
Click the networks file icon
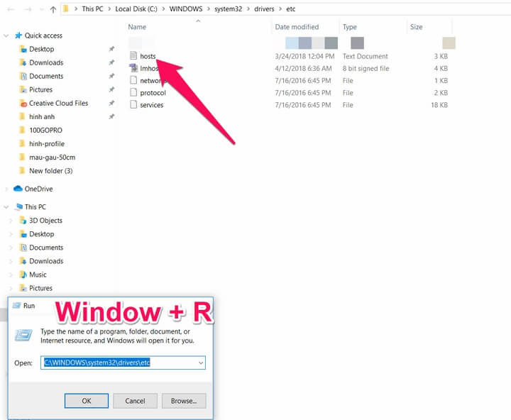coord(133,80)
